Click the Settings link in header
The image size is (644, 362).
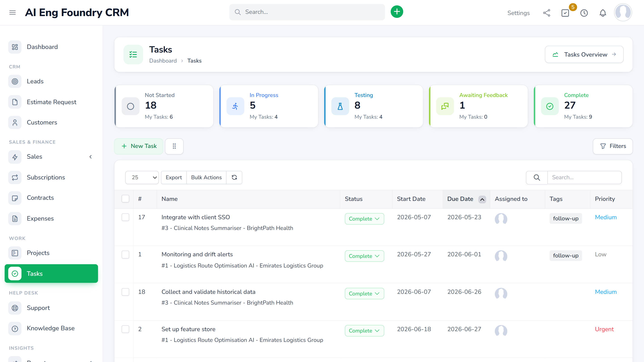[x=518, y=13]
